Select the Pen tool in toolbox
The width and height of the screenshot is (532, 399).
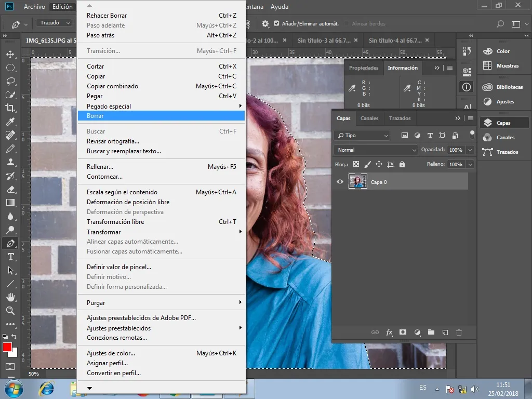pos(10,243)
